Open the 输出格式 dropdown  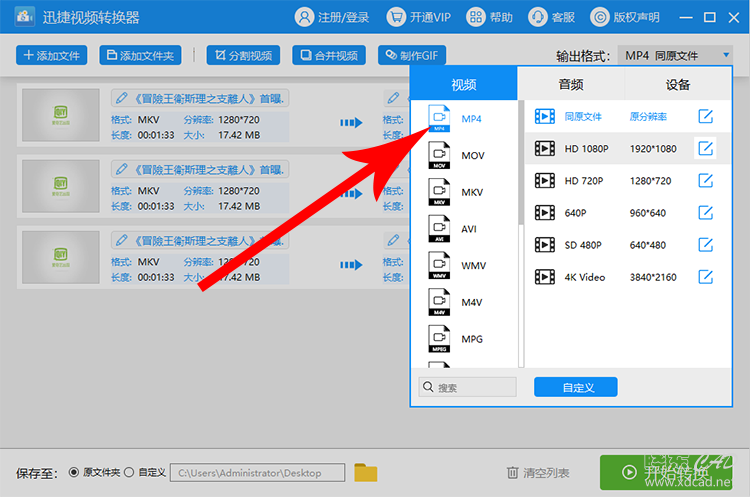675,55
